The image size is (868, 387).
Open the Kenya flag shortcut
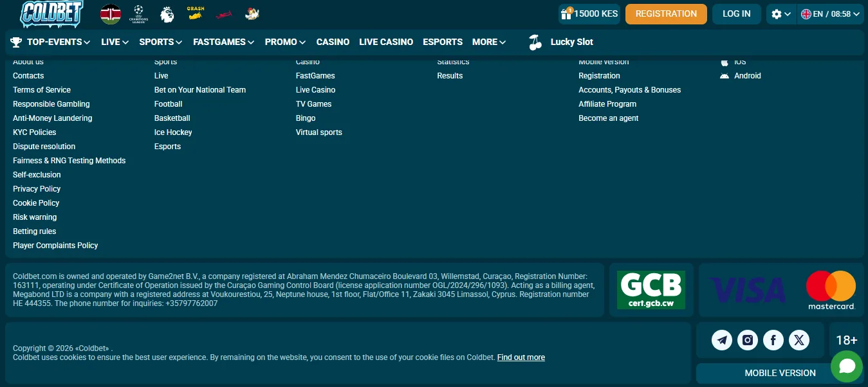(111, 14)
